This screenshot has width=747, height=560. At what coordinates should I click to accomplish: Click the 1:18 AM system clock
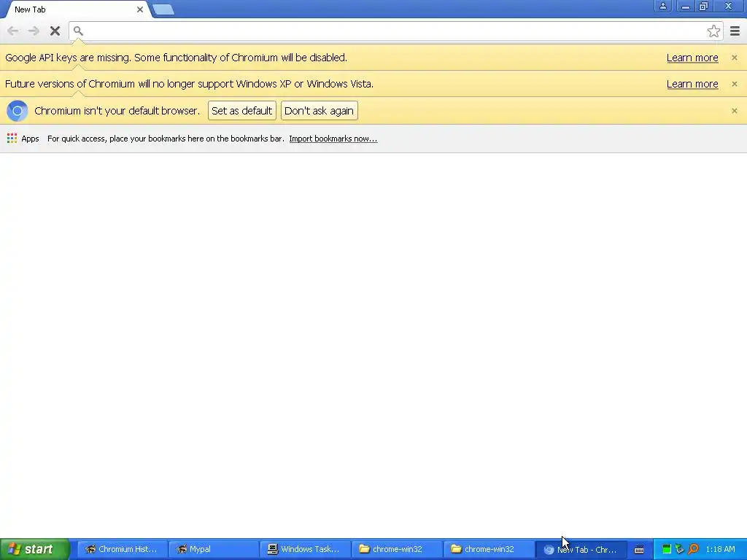click(720, 549)
